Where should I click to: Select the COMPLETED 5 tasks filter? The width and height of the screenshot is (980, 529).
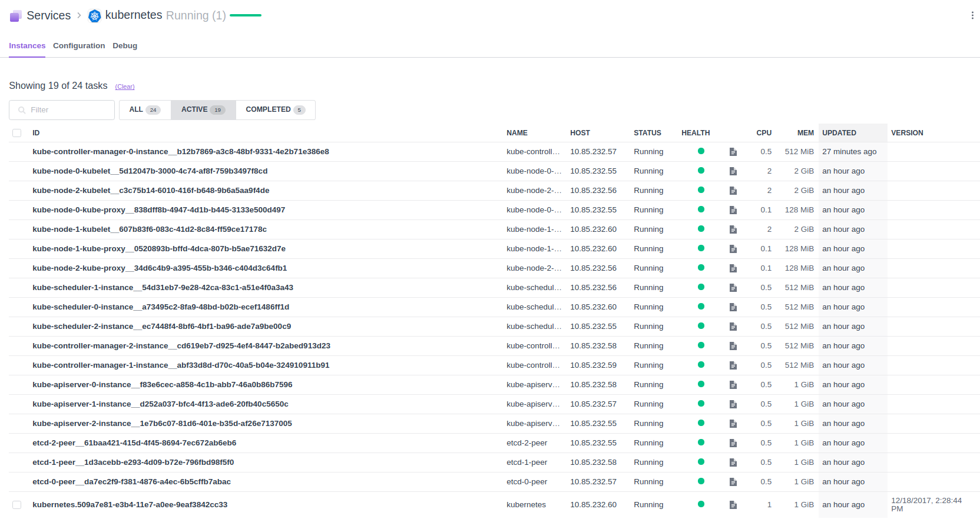[x=276, y=110]
